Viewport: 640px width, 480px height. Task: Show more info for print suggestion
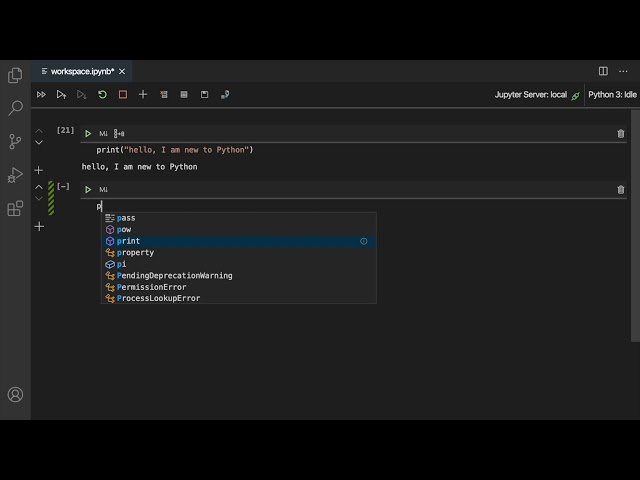point(363,241)
